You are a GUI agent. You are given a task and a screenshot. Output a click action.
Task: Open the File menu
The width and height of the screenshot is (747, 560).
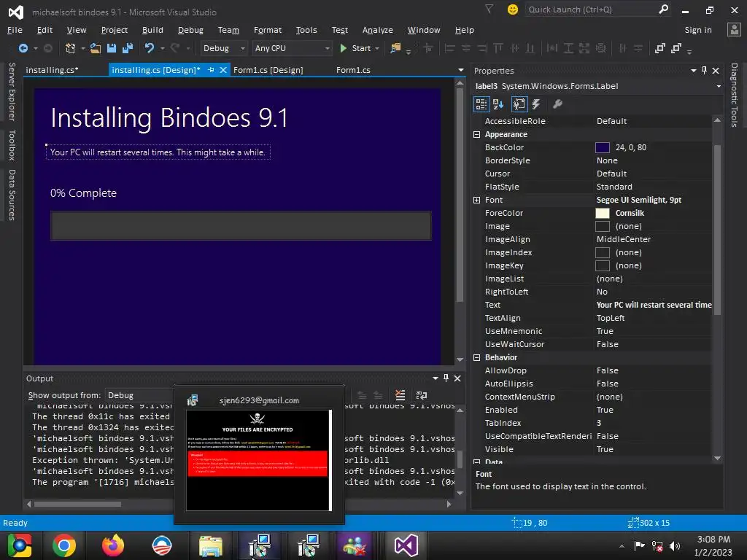tap(15, 30)
